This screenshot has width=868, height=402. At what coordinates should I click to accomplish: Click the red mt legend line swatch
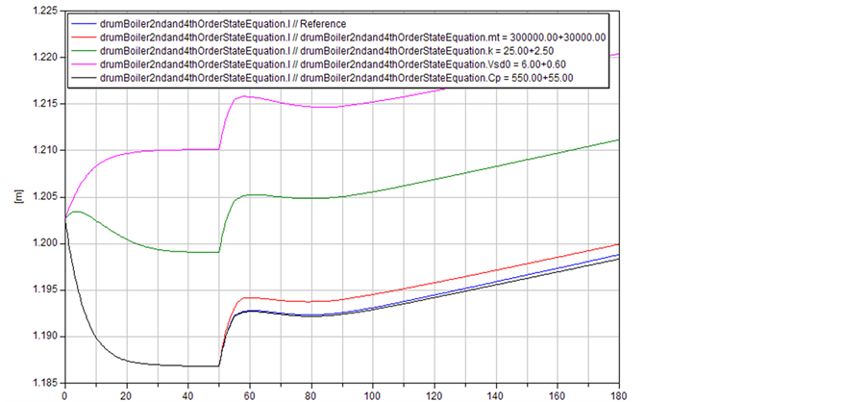pos(83,38)
